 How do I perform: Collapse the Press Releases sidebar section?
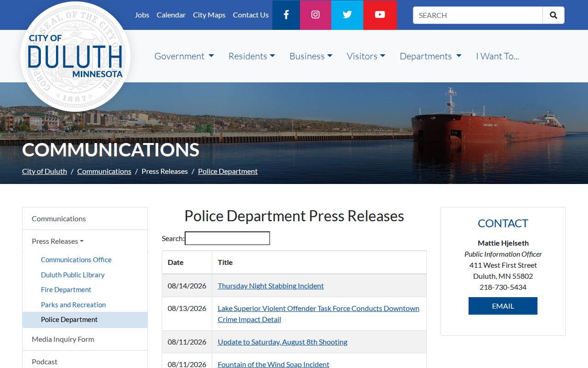(x=85, y=241)
